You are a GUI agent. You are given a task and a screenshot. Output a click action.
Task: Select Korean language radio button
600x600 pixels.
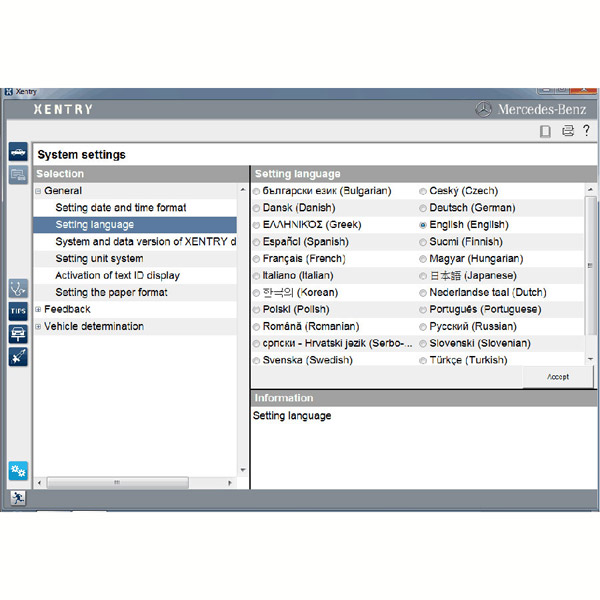coord(256,293)
